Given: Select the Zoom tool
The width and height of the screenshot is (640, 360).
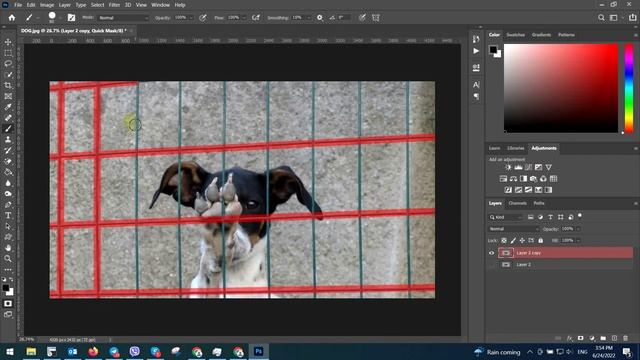Looking at the screenshot, I should tap(8, 259).
